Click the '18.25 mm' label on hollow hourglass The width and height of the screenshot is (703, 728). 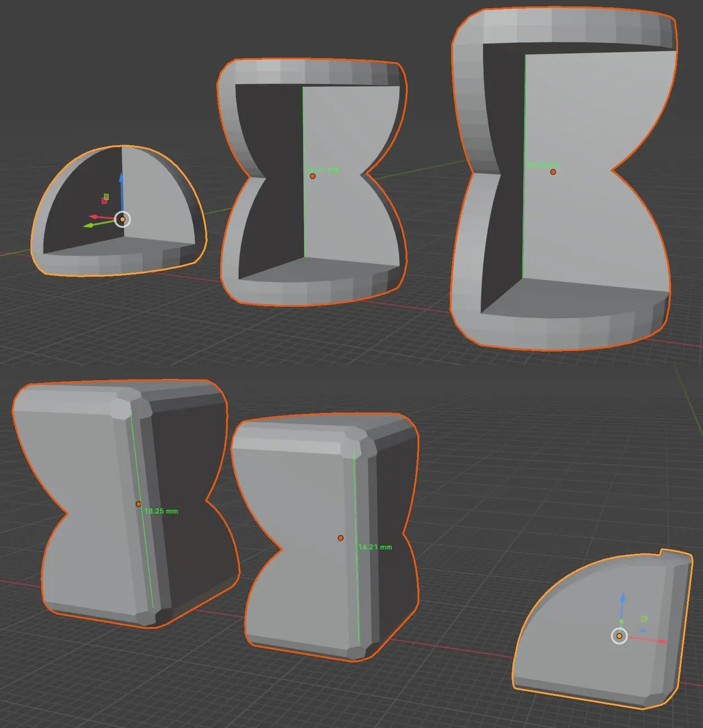pos(543,165)
